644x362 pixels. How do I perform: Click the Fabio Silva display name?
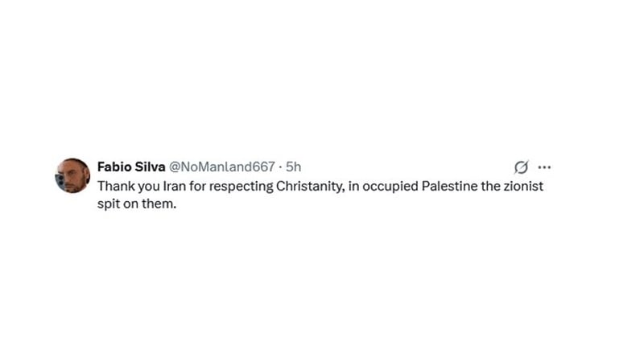pyautogui.click(x=130, y=167)
